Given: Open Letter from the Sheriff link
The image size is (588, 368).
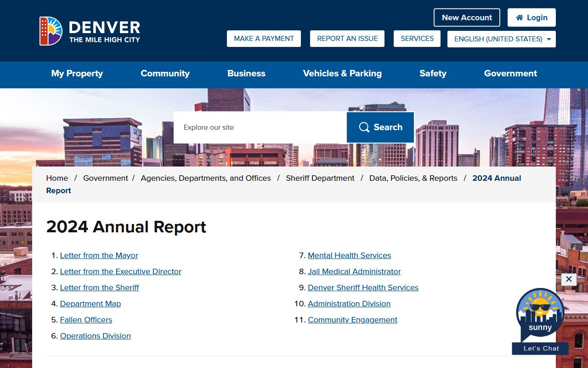Looking at the screenshot, I should coord(99,287).
